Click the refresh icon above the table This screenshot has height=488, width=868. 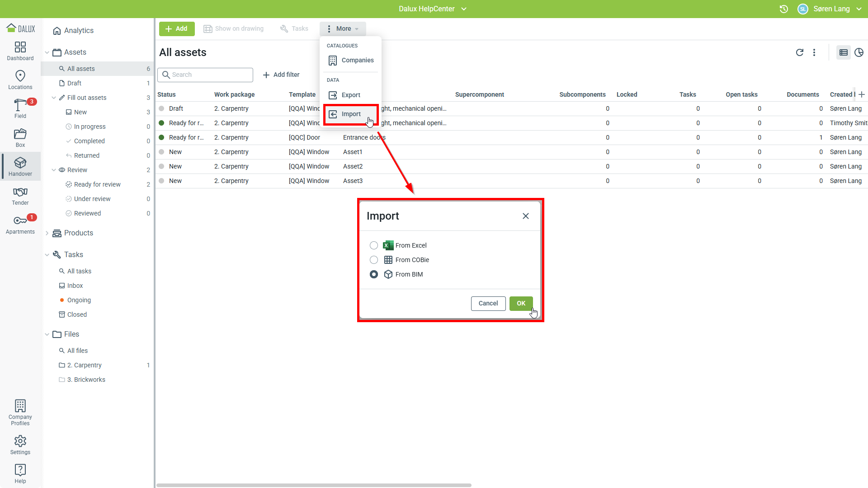(x=799, y=52)
